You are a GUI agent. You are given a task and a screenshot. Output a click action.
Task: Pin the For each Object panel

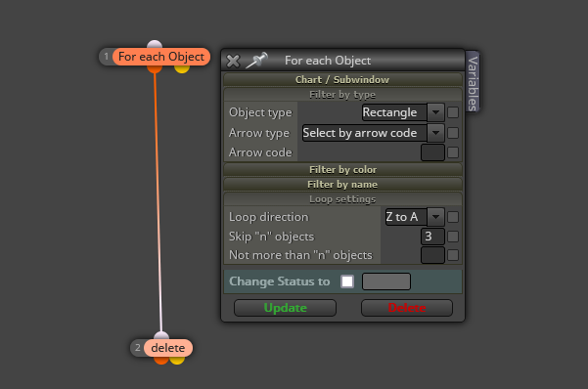pos(256,60)
